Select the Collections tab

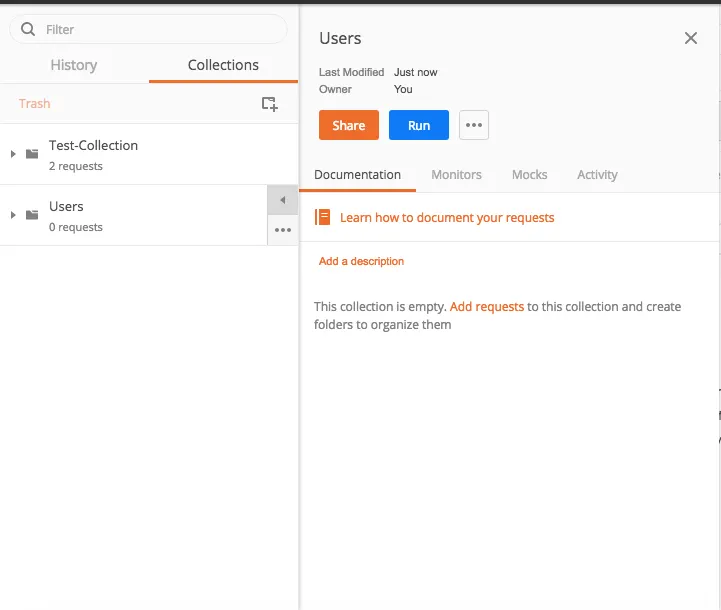tap(223, 65)
